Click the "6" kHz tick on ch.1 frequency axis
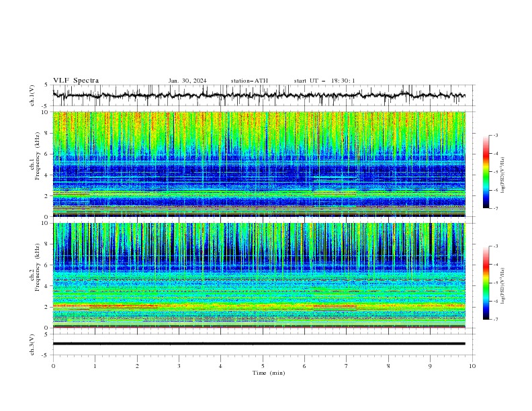Viewport: 532px width, 411px height. pyautogui.click(x=48, y=154)
